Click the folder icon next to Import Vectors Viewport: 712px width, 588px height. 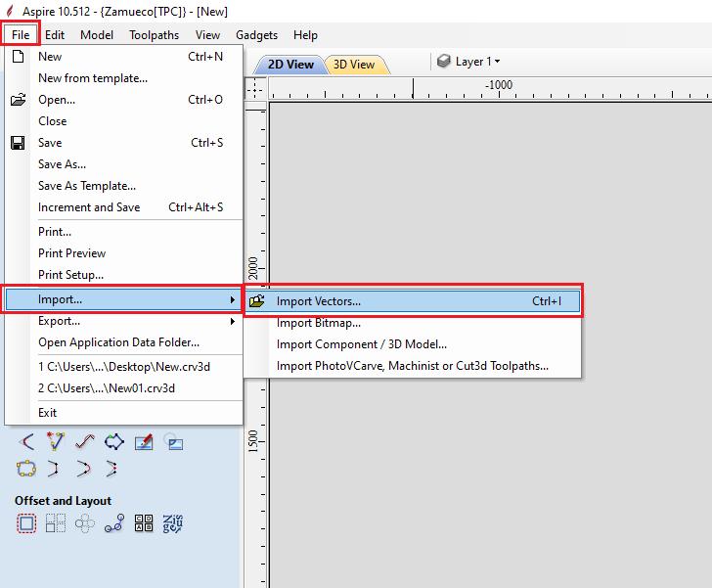click(257, 300)
